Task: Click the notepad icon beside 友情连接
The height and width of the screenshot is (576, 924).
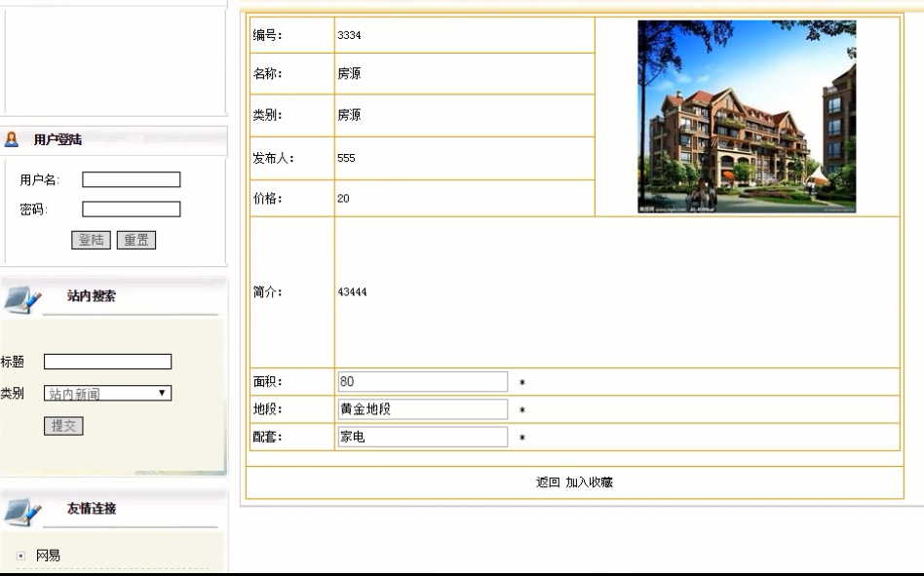Action: (x=22, y=511)
